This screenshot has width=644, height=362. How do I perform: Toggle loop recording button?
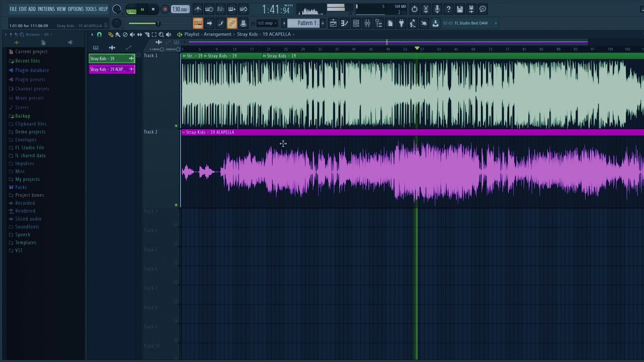pyautogui.click(x=244, y=9)
